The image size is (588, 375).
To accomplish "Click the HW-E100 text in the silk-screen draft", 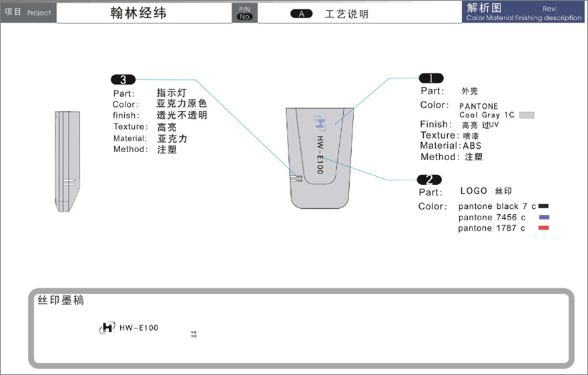I will click(x=139, y=328).
